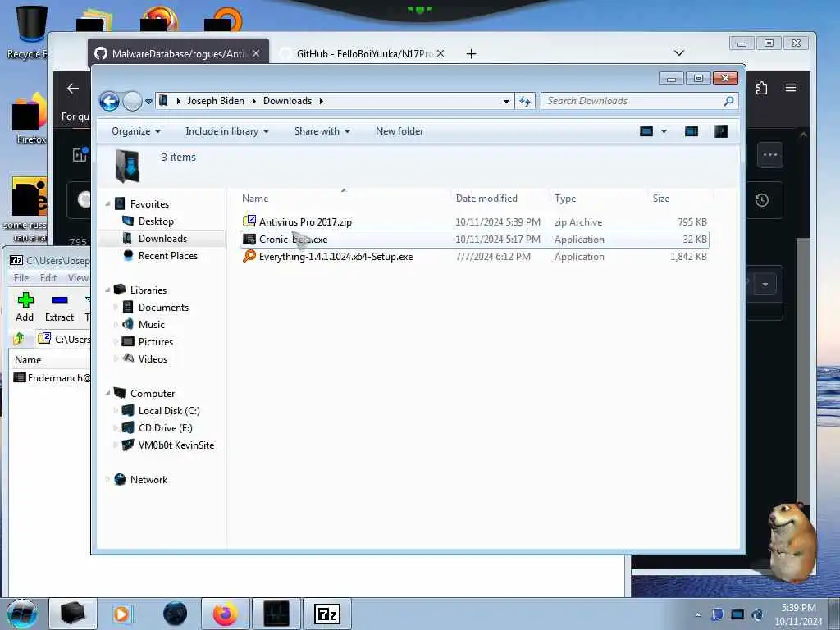The height and width of the screenshot is (630, 840).
Task: Open VM0b0t KevinSite in navigation pane
Action: tap(176, 445)
